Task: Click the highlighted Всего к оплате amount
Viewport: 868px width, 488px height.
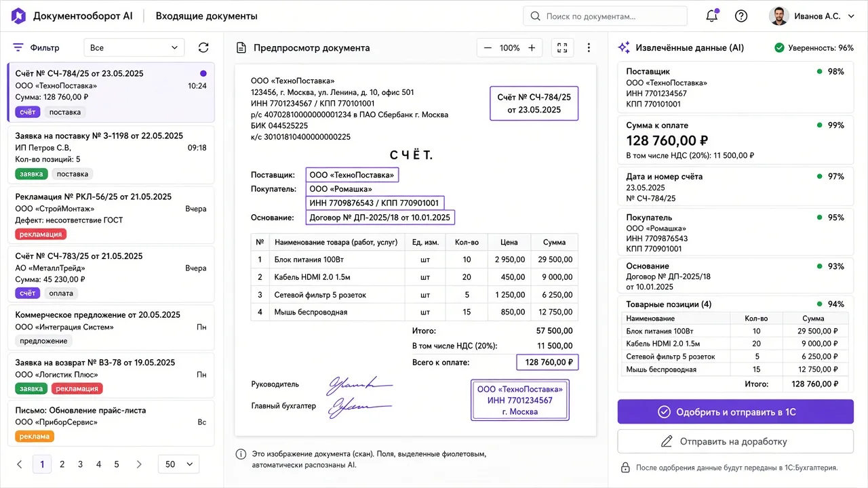Action: tap(548, 363)
